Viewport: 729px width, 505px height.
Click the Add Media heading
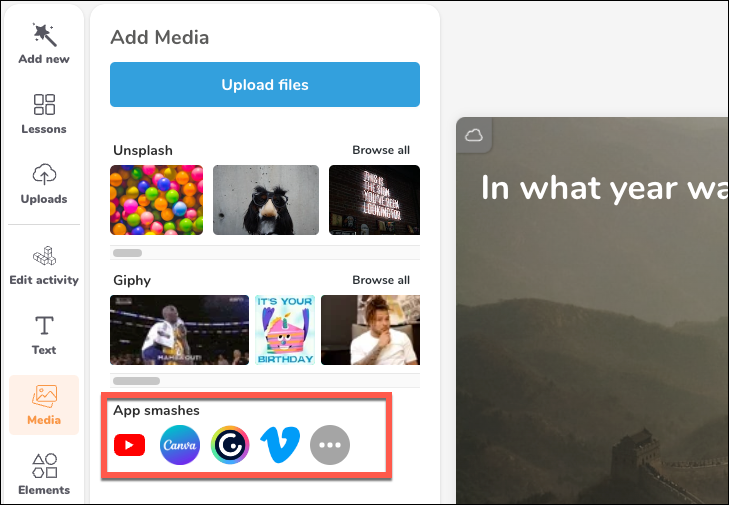159,38
